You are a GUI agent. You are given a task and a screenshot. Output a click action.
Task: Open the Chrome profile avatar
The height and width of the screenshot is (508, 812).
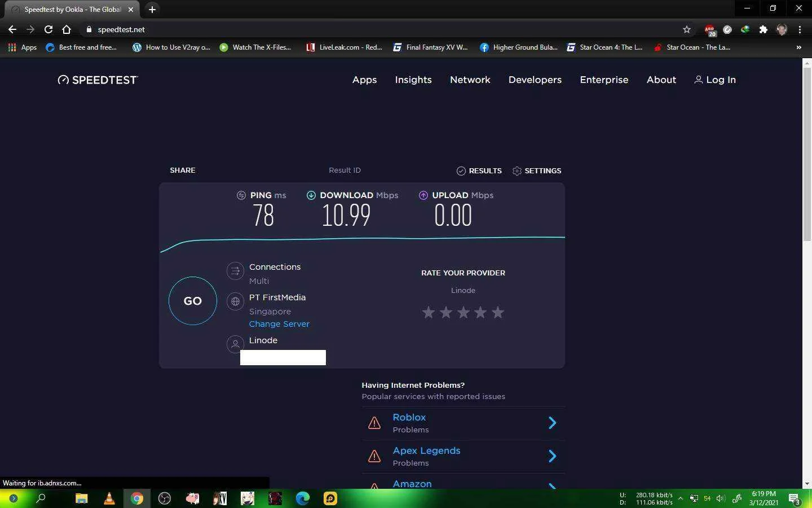coord(782,29)
